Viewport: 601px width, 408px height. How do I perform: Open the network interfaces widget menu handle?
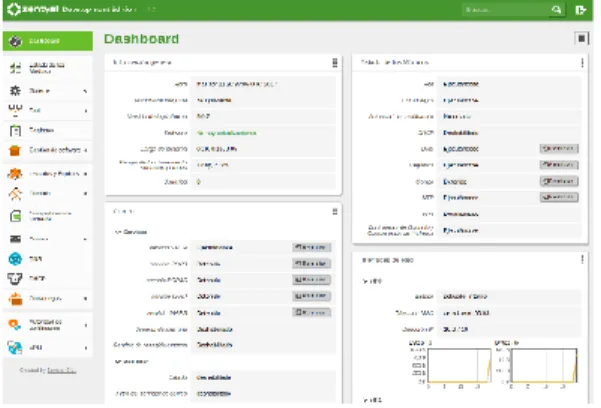pyautogui.click(x=582, y=260)
